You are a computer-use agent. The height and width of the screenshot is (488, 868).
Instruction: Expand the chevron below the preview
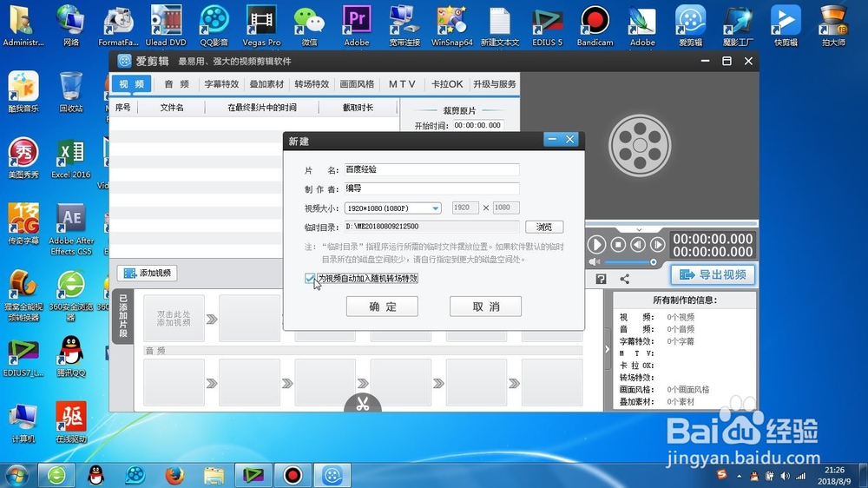tap(639, 228)
